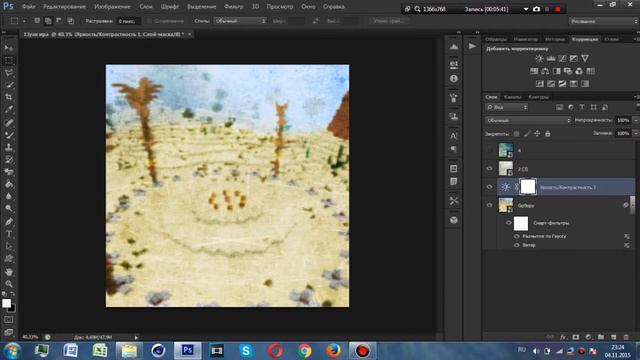Open the Файл menu
Image resolution: width=640 pixels, height=360 pixels.
28,7
